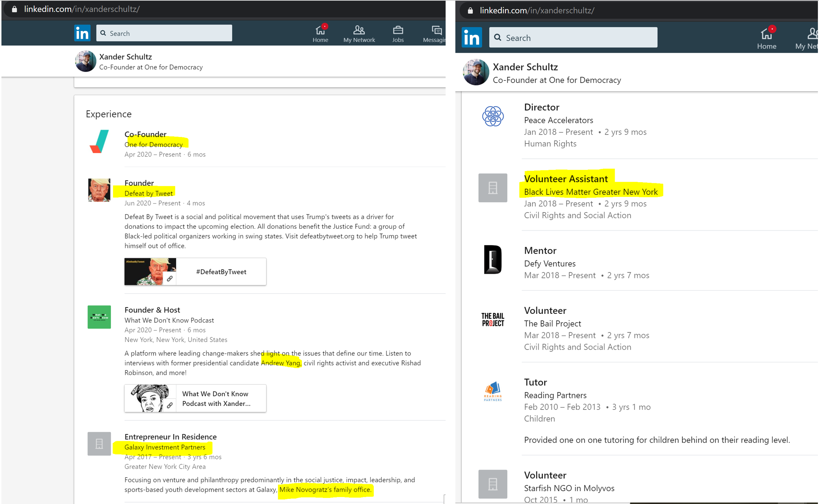This screenshot has width=819, height=504.
Task: Open Messaging in left window navbar
Action: point(434,34)
